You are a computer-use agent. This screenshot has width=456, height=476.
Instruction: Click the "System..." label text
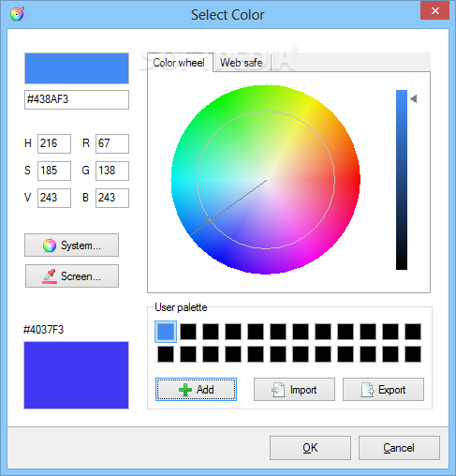(x=81, y=245)
